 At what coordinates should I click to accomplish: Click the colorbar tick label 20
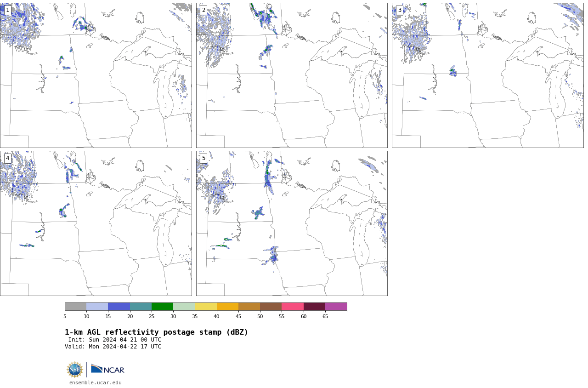click(x=130, y=316)
